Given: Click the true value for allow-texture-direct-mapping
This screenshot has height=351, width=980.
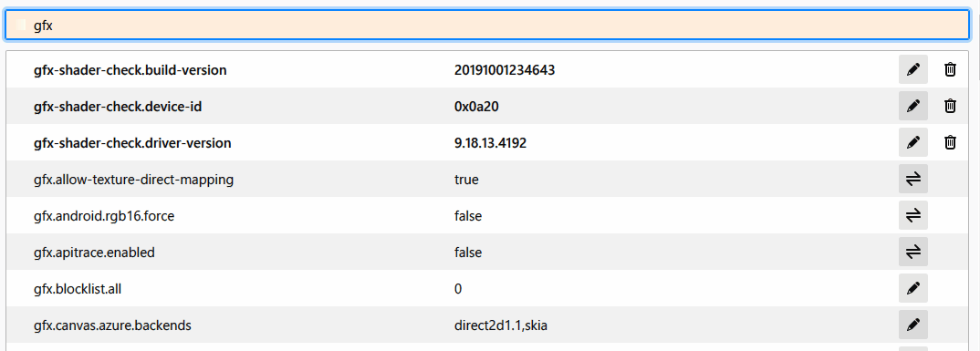Looking at the screenshot, I should (466, 180).
